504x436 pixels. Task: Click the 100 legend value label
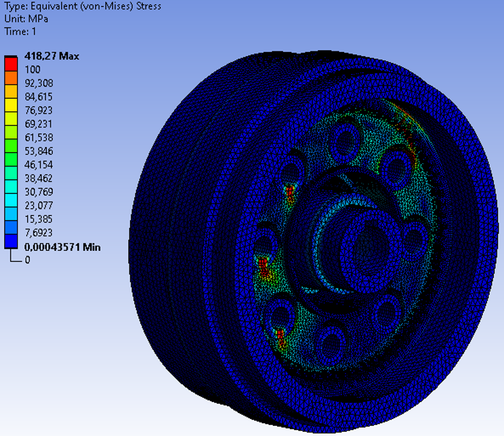pyautogui.click(x=32, y=70)
